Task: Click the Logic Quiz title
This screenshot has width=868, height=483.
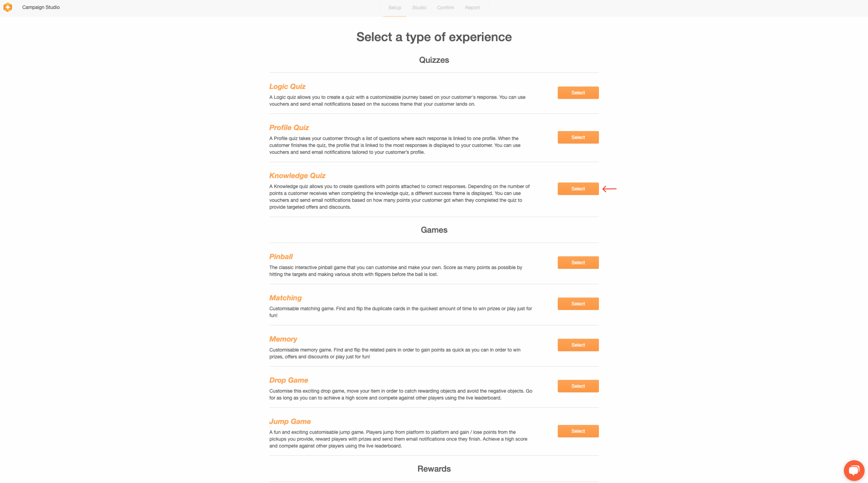Action: [x=287, y=86]
